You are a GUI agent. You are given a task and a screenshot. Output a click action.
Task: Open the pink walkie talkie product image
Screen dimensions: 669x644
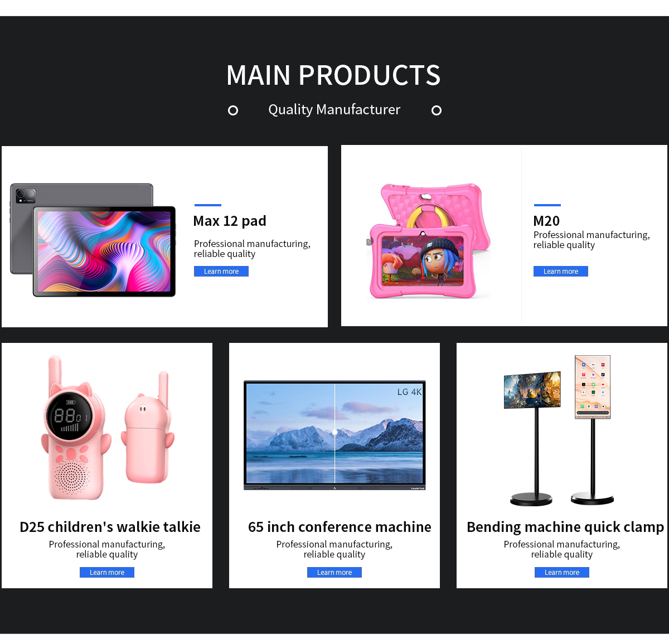point(108,428)
